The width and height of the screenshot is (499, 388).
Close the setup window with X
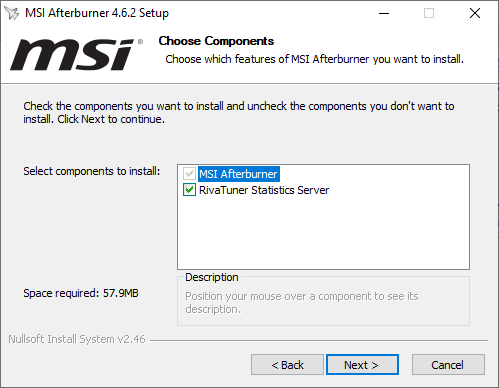coord(475,13)
